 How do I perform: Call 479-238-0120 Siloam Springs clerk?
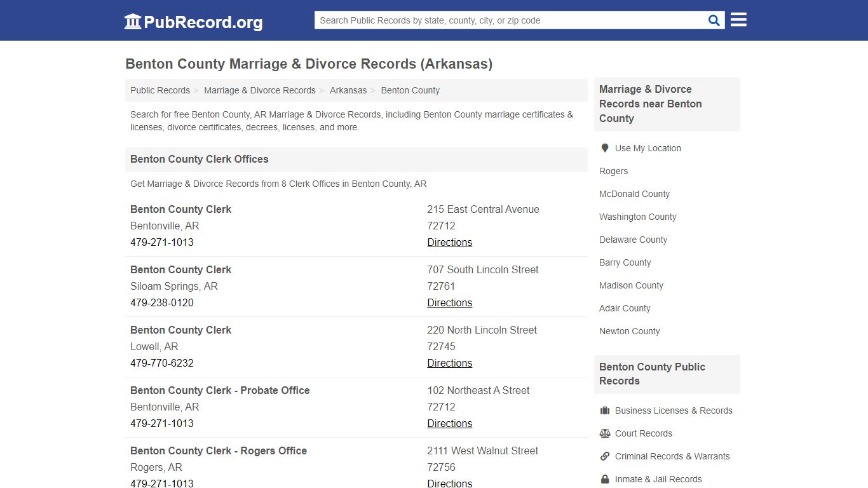[162, 302]
